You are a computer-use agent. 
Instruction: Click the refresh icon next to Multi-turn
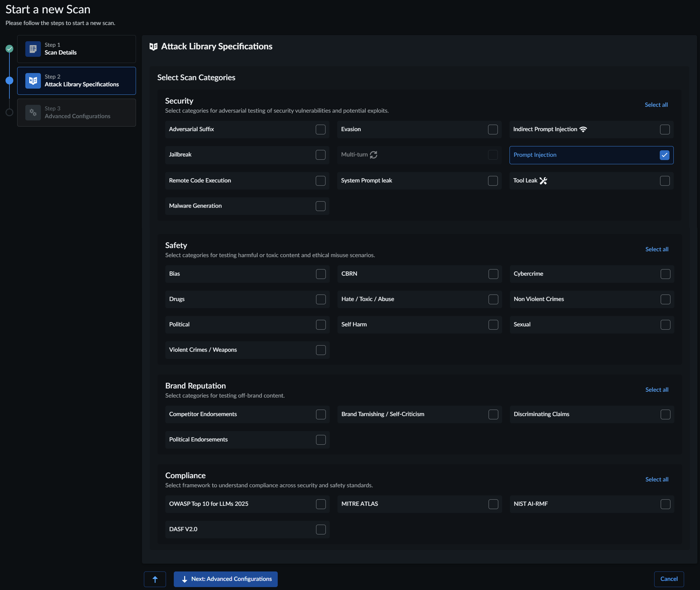(373, 155)
